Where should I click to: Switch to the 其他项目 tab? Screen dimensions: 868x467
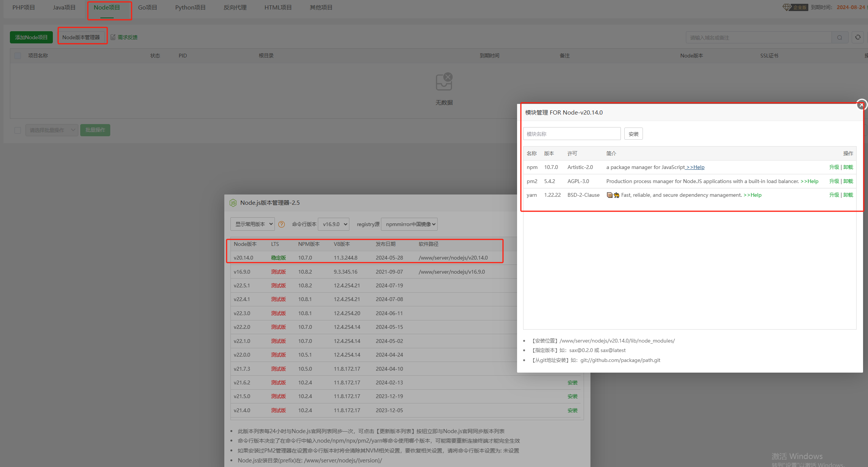321,8
